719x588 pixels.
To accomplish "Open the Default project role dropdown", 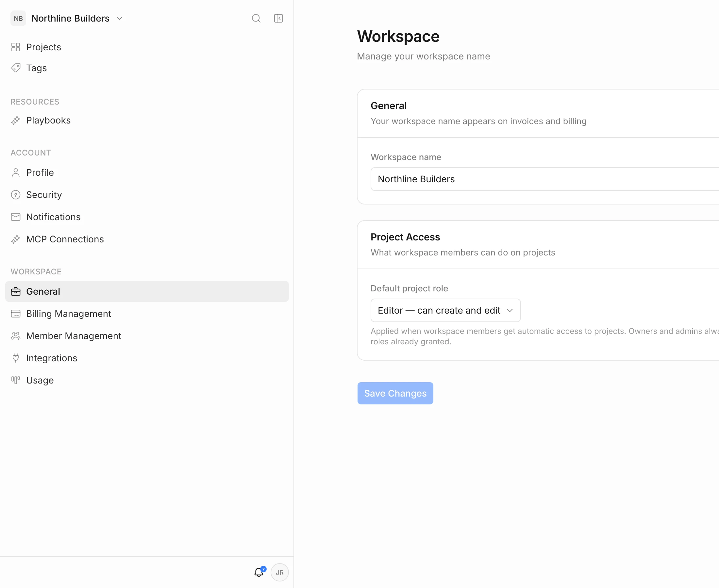I will tap(445, 311).
